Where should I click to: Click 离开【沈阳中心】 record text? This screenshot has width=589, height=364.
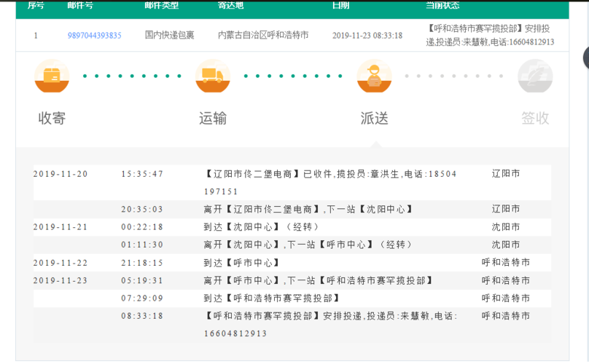[x=308, y=245]
